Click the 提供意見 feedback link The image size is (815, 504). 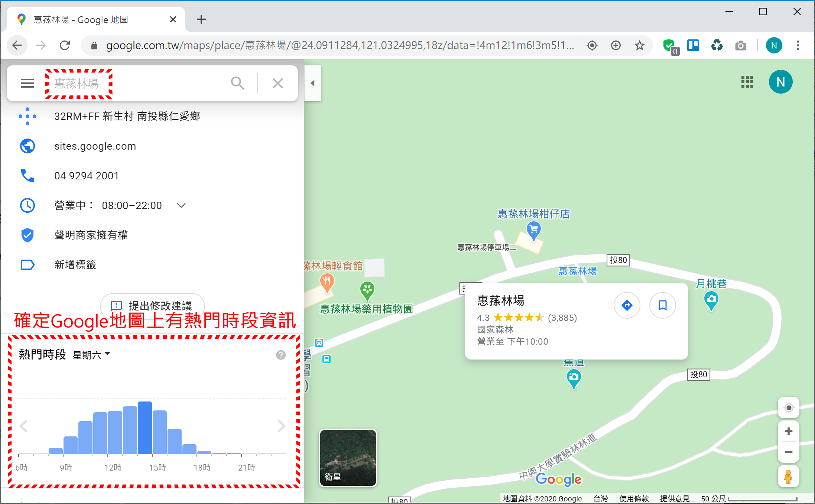click(675, 499)
